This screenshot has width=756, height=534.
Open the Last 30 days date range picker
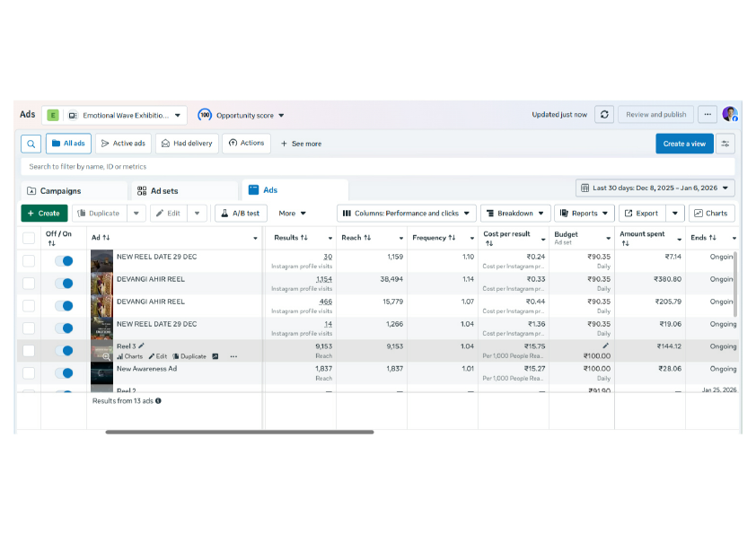click(x=655, y=188)
